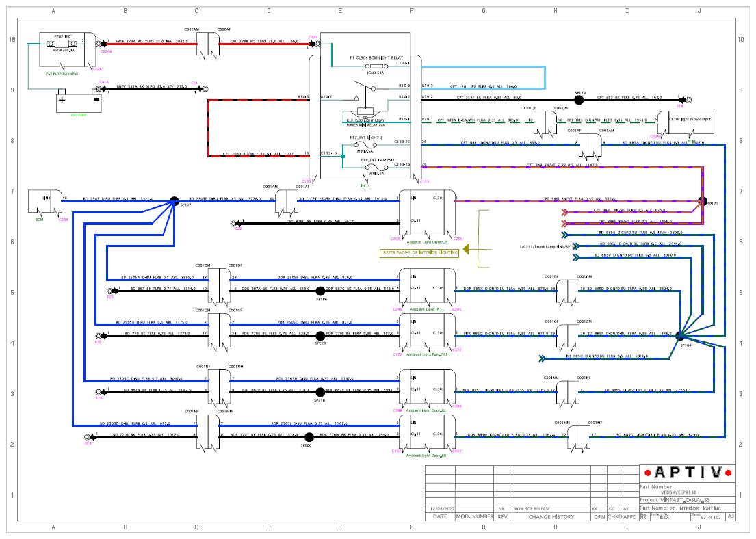Select part number VFDSXVEEP9138
Image resolution: width=756 pixels, height=539 pixels.
(679, 492)
